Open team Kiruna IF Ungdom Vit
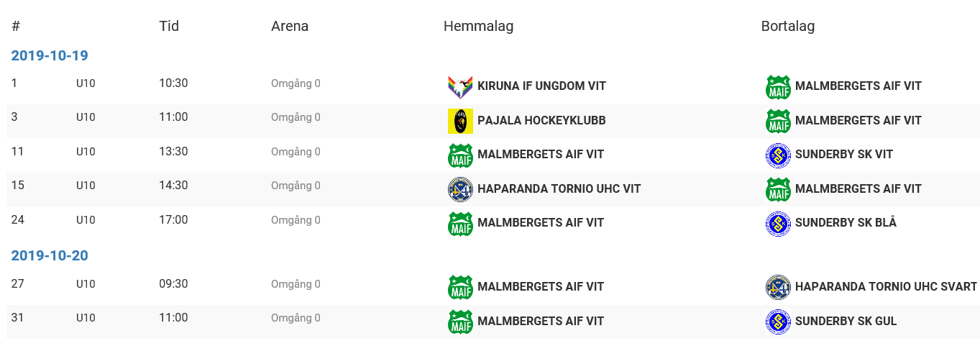Viewport: 980px width, 346px height. pyautogui.click(x=541, y=86)
